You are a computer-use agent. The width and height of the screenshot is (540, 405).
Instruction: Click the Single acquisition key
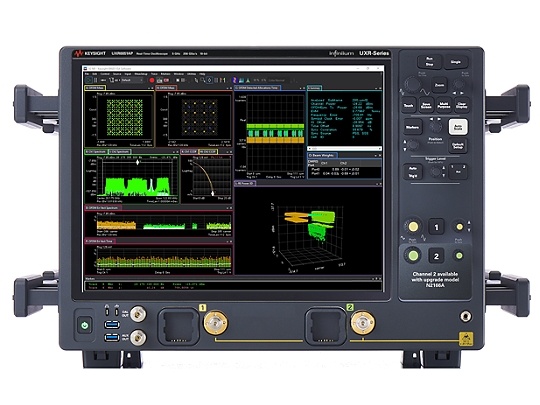click(x=456, y=62)
